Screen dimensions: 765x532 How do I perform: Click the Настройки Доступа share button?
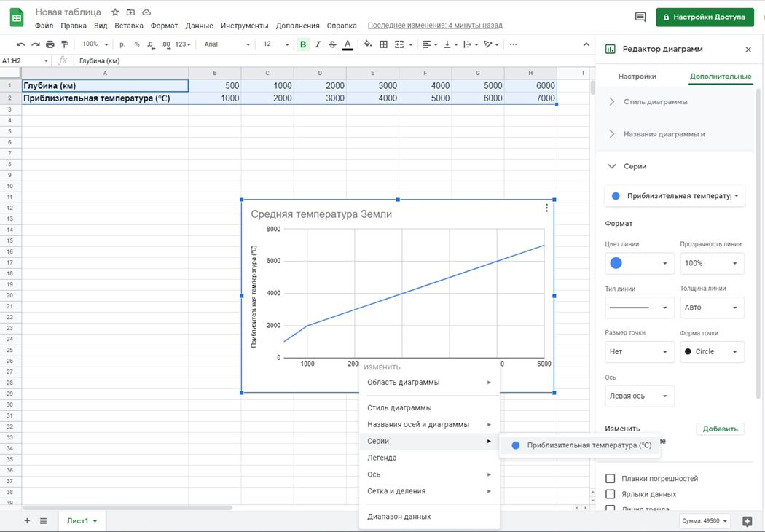(705, 17)
